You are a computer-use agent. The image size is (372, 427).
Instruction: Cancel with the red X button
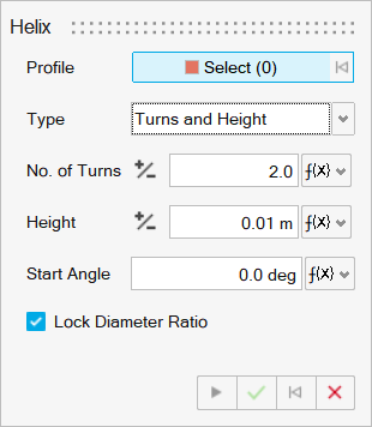[x=335, y=393]
